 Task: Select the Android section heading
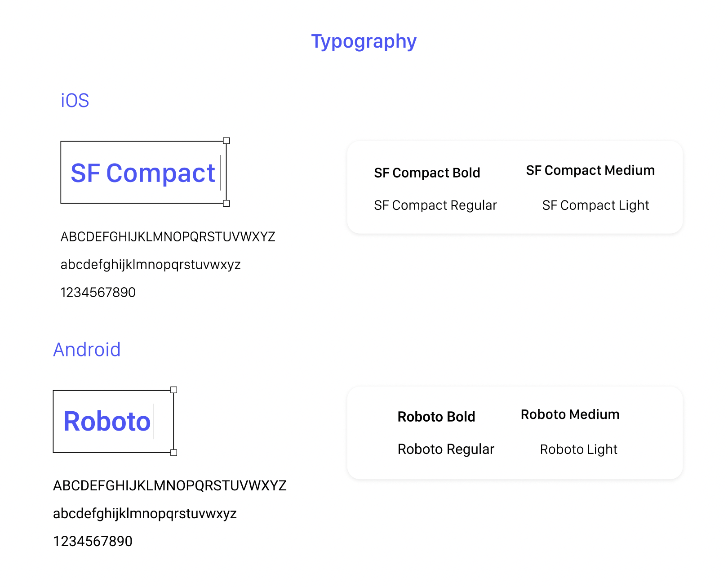coord(87,350)
